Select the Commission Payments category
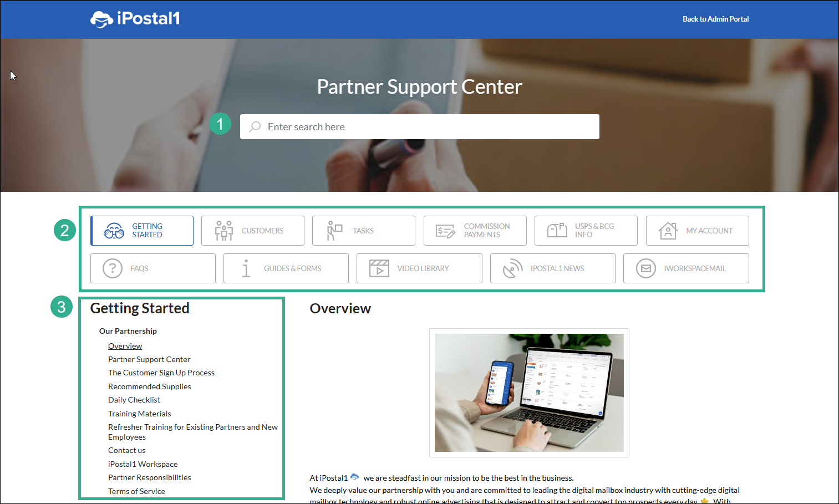 click(475, 231)
